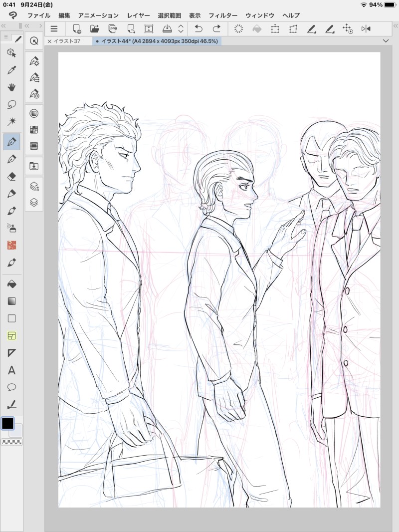This screenshot has width=399, height=532.
Task: Click the Free transform icon
Action: [x=293, y=29]
